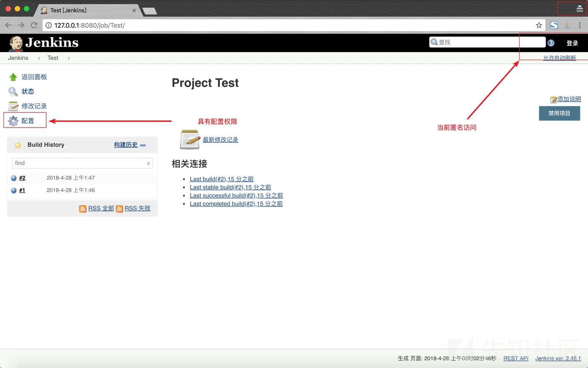Reload the page with the refresh icon
The image size is (588, 368).
34,25
